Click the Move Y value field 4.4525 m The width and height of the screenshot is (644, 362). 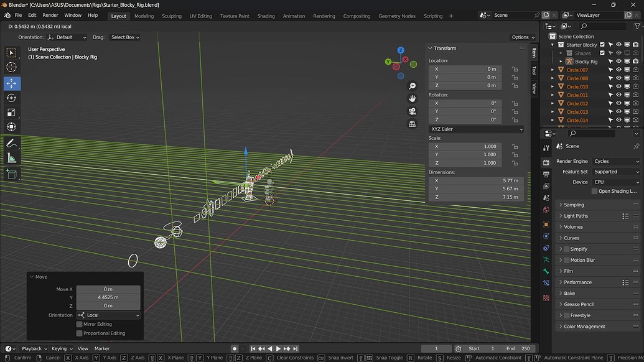coord(108,297)
